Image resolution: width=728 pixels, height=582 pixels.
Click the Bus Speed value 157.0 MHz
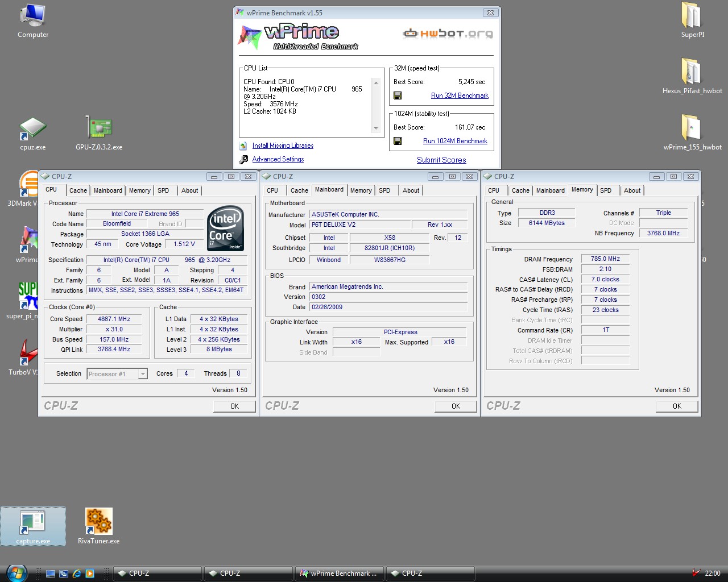pyautogui.click(x=114, y=340)
